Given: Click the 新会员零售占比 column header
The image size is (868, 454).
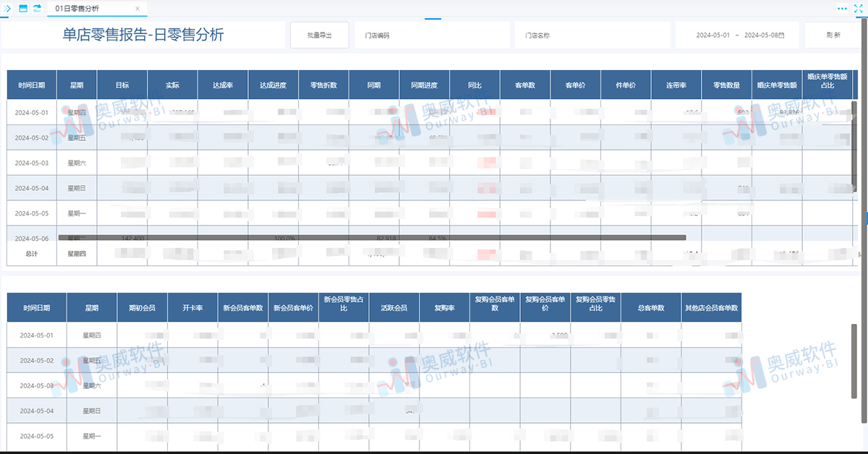Looking at the screenshot, I should tap(344, 307).
